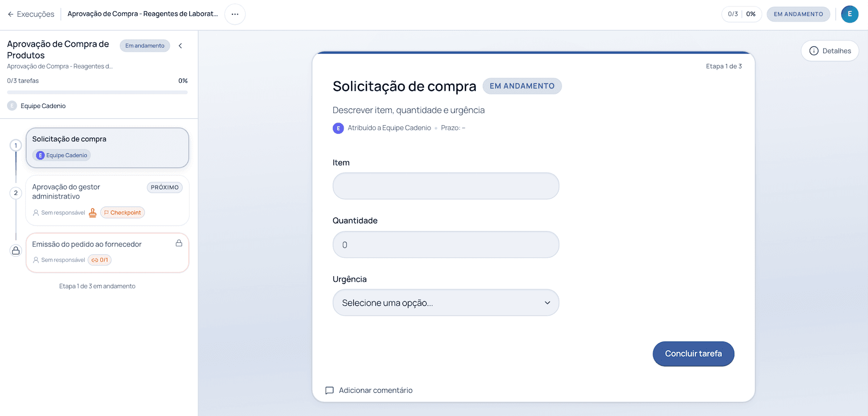The height and width of the screenshot is (416, 868).
Task: Click the Equipe Cadenio avatar below progress bar
Action: [12, 106]
